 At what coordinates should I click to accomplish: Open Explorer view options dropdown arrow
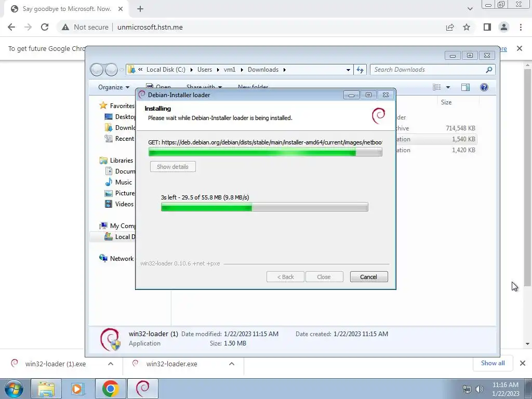448,87
